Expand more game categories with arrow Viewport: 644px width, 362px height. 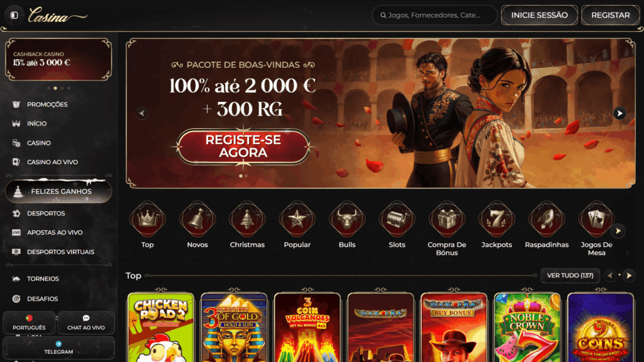click(x=618, y=231)
